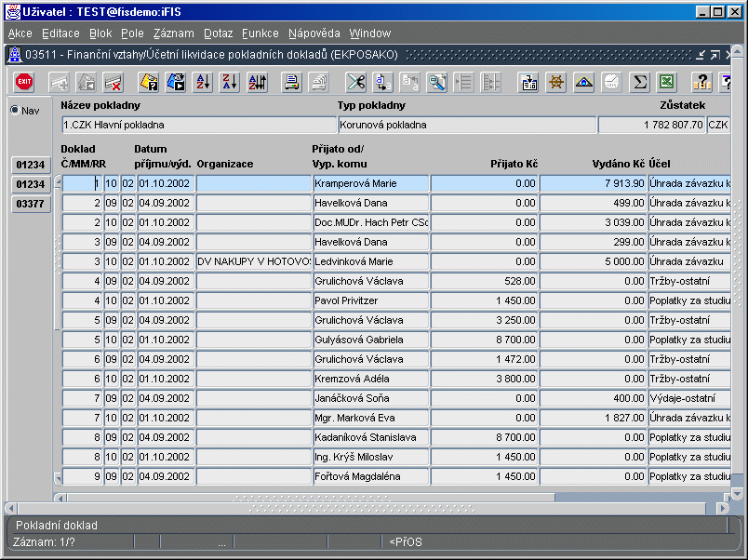Sort records descending Z to A
The width and height of the screenshot is (748, 560).
230,82
